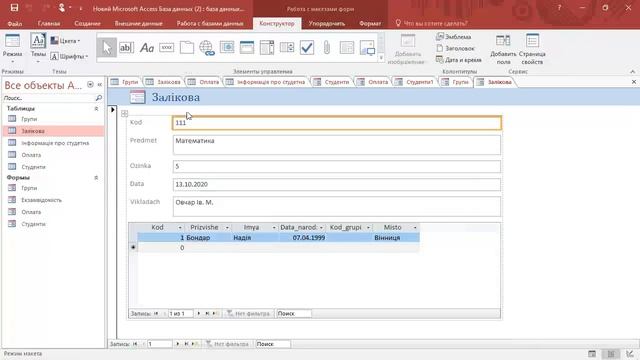Select the Вінниця cell in subform
Image resolution: width=640 pixels, height=360 pixels.
[396, 238]
